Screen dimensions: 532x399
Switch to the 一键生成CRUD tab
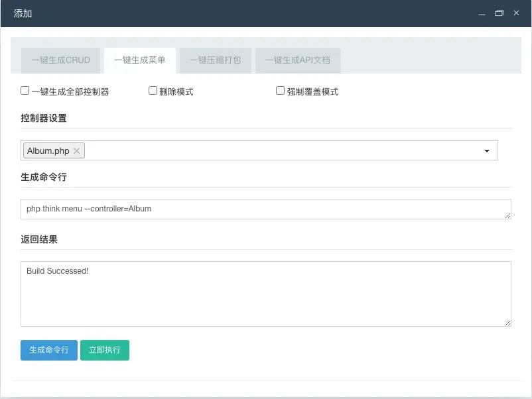tap(61, 60)
